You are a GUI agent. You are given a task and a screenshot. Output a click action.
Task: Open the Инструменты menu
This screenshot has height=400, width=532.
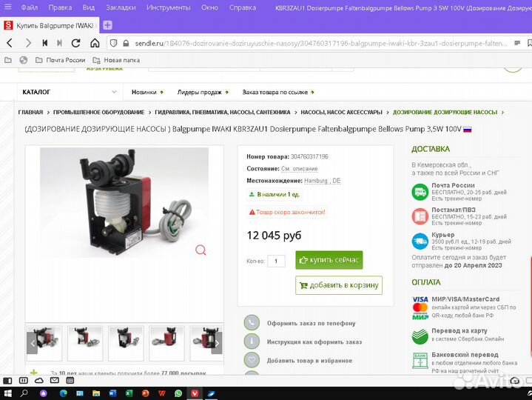(x=168, y=7)
